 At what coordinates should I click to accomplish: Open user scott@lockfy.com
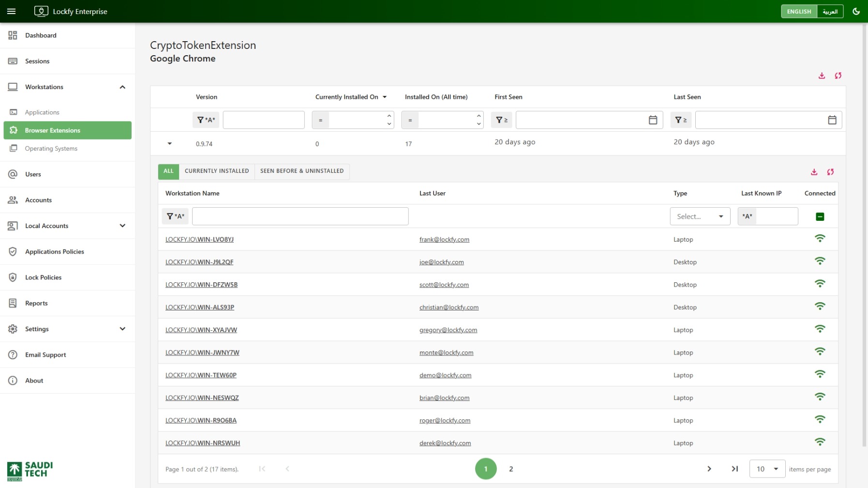(444, 285)
